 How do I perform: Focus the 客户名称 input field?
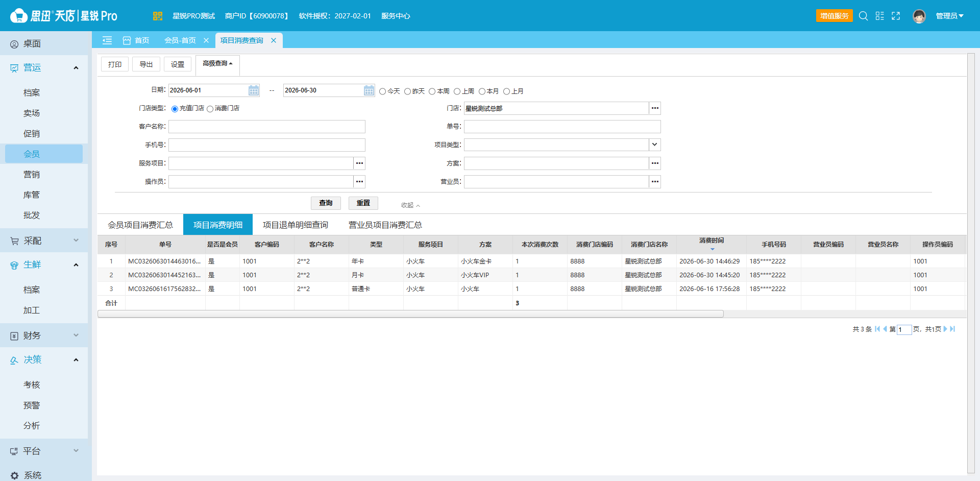tap(267, 127)
